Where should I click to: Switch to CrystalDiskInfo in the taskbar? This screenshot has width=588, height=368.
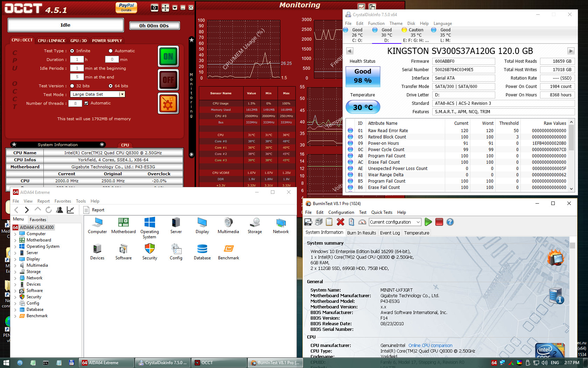163,363
